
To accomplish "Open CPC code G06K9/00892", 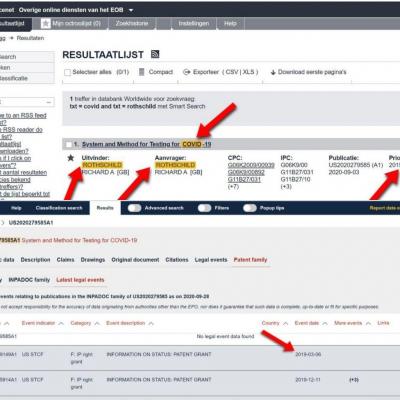I will pos(246,172).
